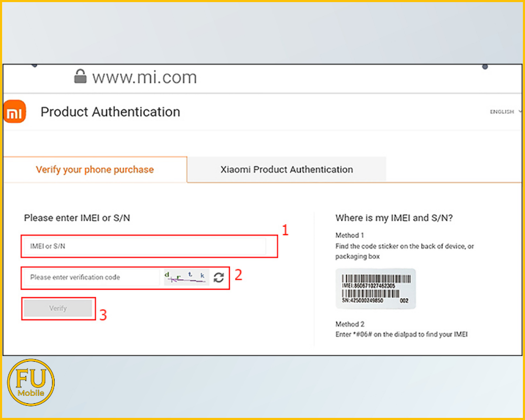Click the left gray dot above the address bar

(x=34, y=66)
